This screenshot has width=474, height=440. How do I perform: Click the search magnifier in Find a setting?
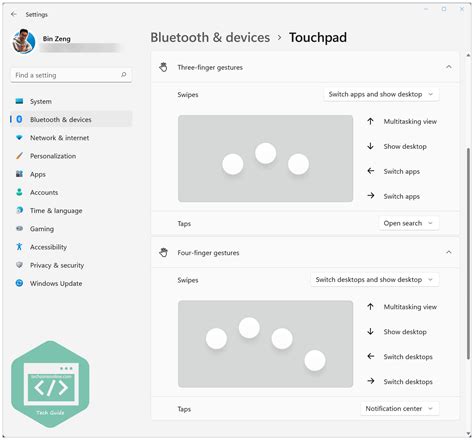click(x=124, y=75)
